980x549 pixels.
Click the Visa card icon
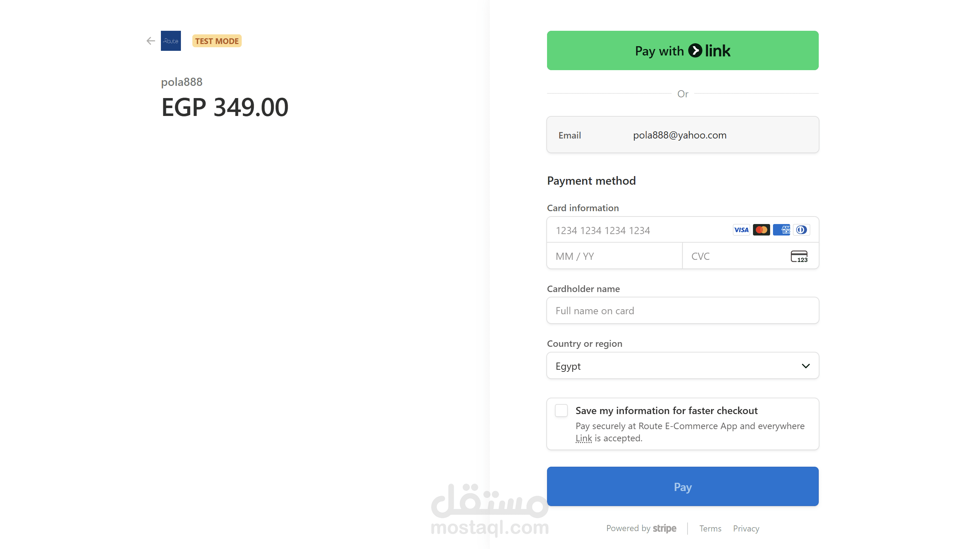741,230
